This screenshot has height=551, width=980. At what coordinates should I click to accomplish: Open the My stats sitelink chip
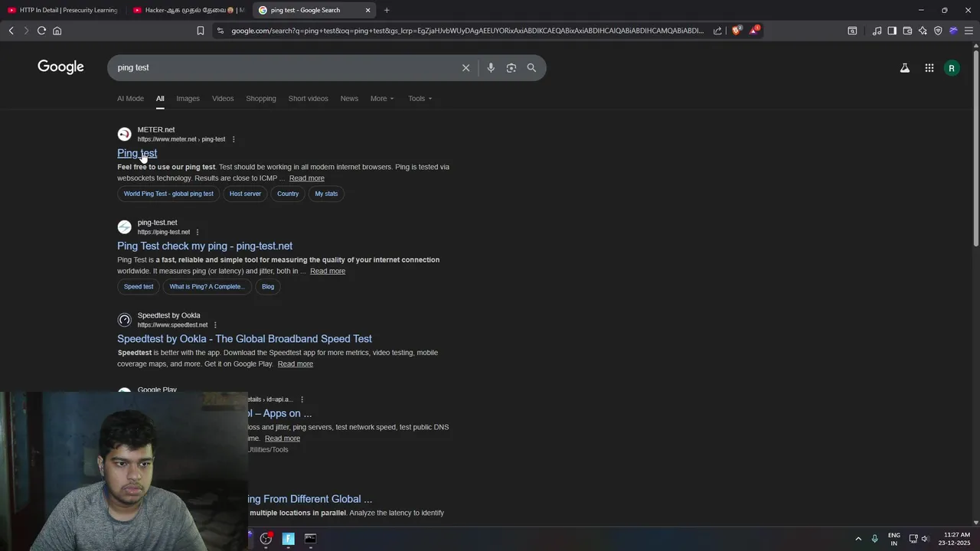point(326,194)
